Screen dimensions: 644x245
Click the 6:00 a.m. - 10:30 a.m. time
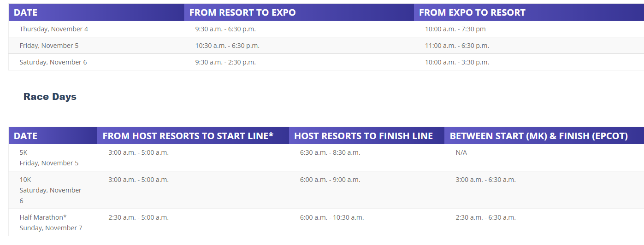click(331, 217)
